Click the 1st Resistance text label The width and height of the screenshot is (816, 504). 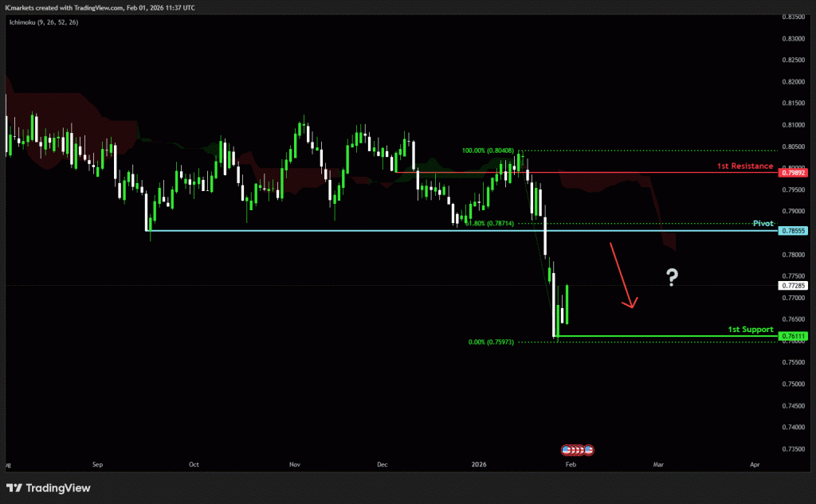[x=744, y=166]
